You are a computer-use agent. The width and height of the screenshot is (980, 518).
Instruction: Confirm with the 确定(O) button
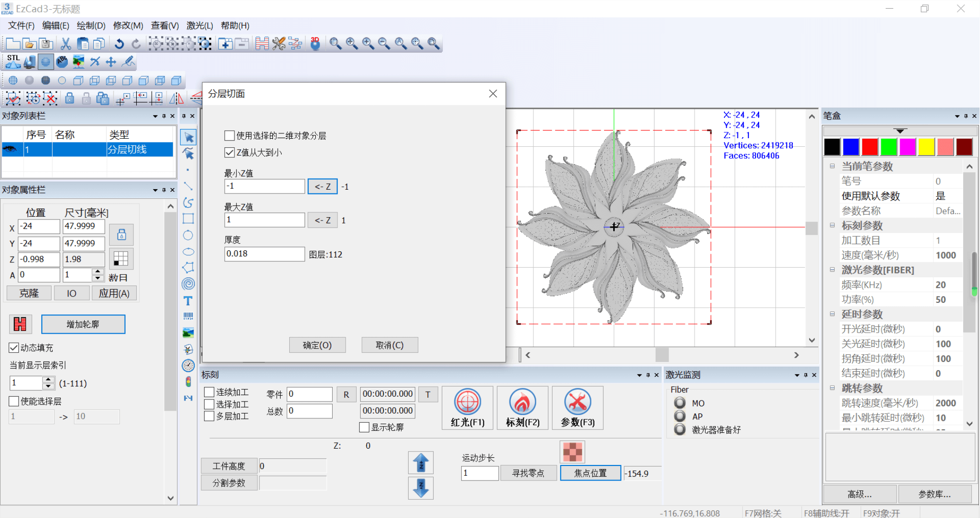tap(317, 345)
